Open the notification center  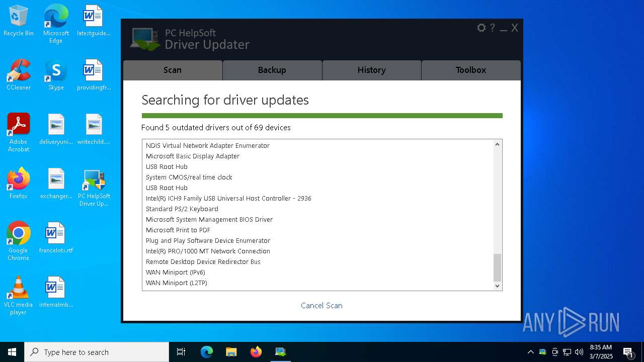pos(628,352)
